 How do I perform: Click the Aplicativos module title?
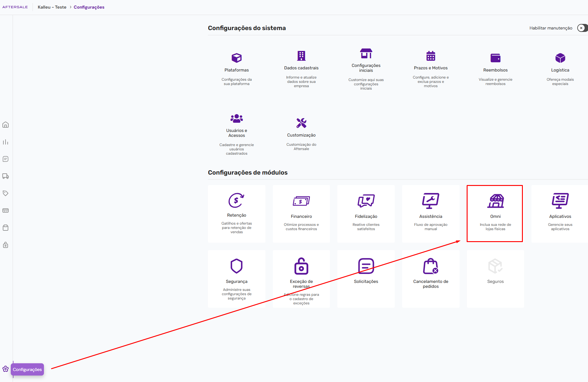(x=560, y=216)
